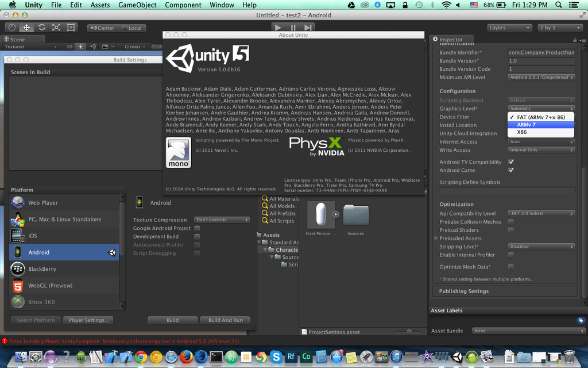Choose ARMv 7 in Device Filter list
The height and width of the screenshot is (368, 588).
pyautogui.click(x=541, y=125)
